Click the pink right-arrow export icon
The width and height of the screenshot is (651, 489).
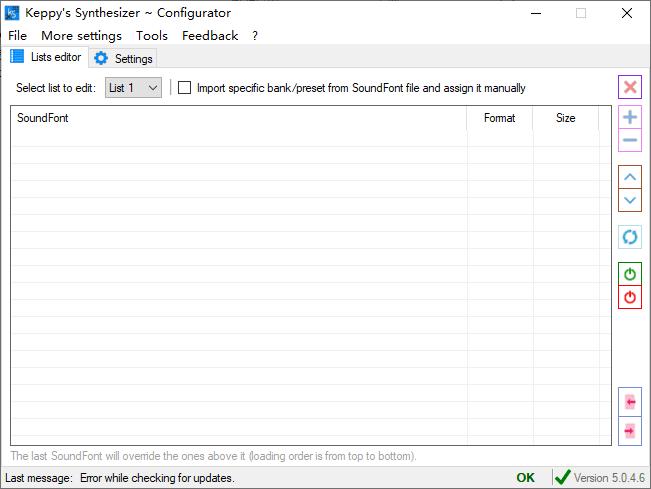(630, 431)
